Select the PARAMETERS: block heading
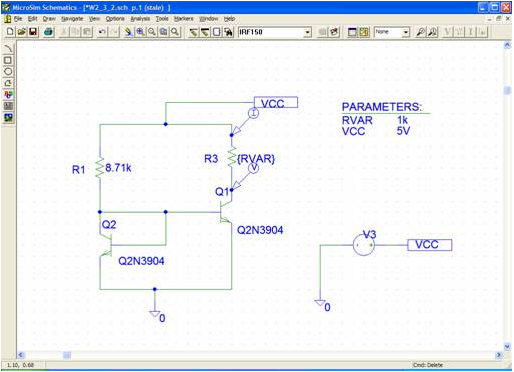This screenshot has width=514, height=372. click(x=382, y=107)
